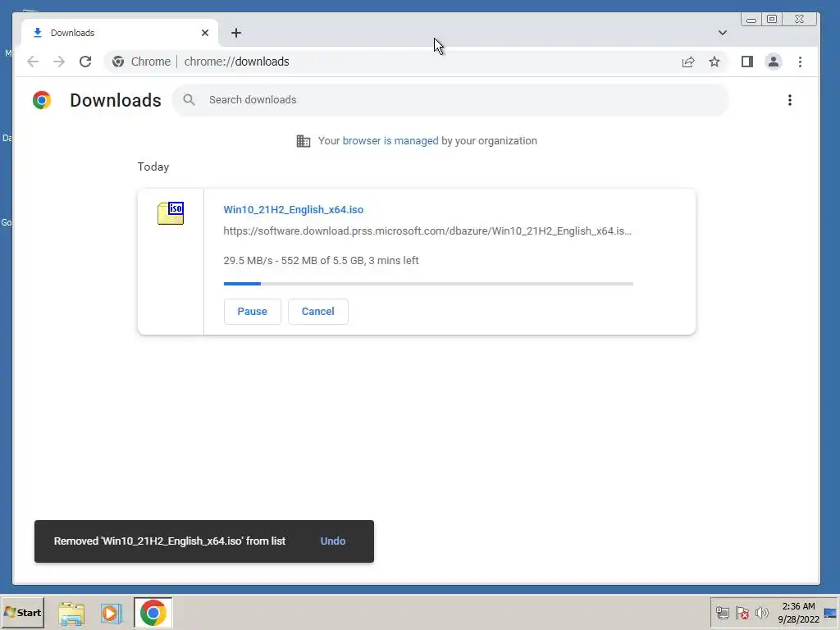The image size is (840, 630).
Task: Pause the ISO download
Action: pos(253,312)
